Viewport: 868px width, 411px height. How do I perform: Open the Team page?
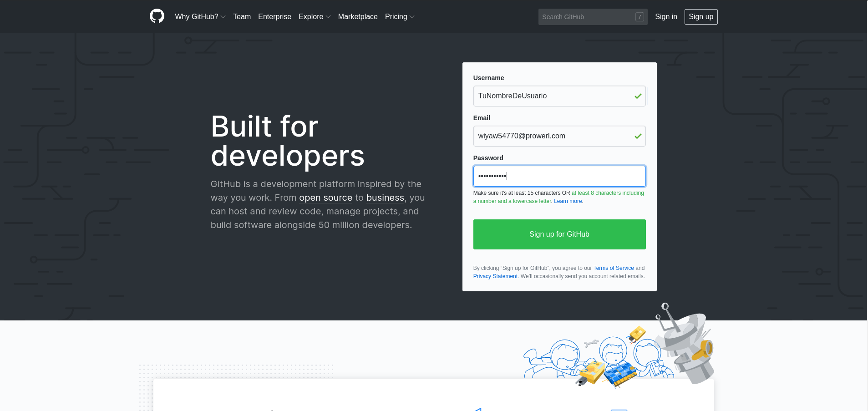coord(242,17)
